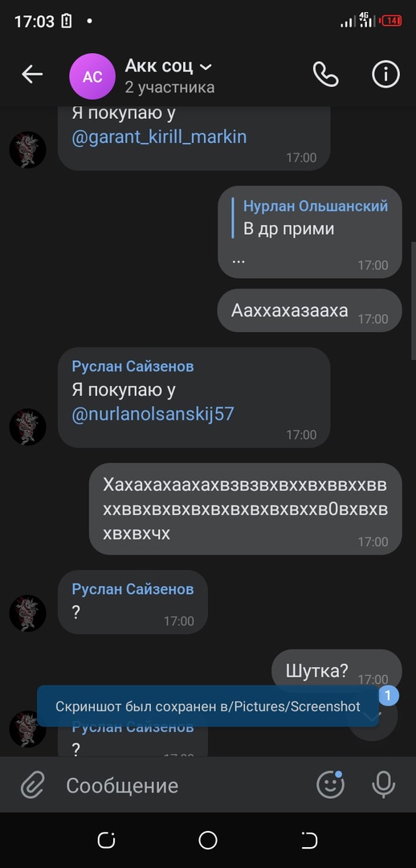Tap the screenshot saved notification banner
This screenshot has height=868, width=416.
coord(208,706)
